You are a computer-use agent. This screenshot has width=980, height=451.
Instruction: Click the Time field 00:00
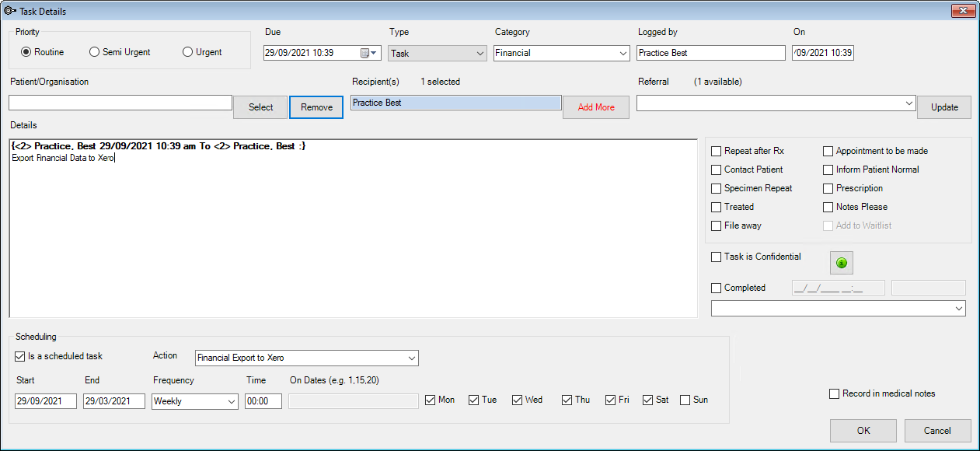(263, 401)
